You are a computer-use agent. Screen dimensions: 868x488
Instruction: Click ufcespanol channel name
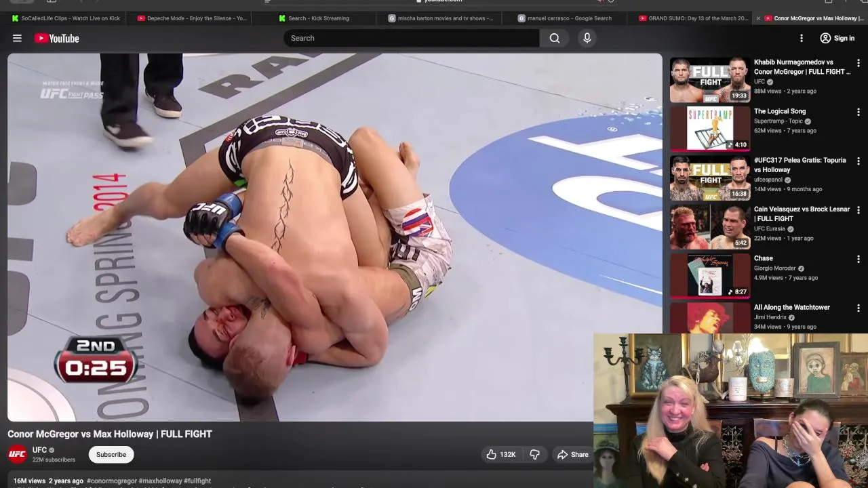tap(768, 180)
